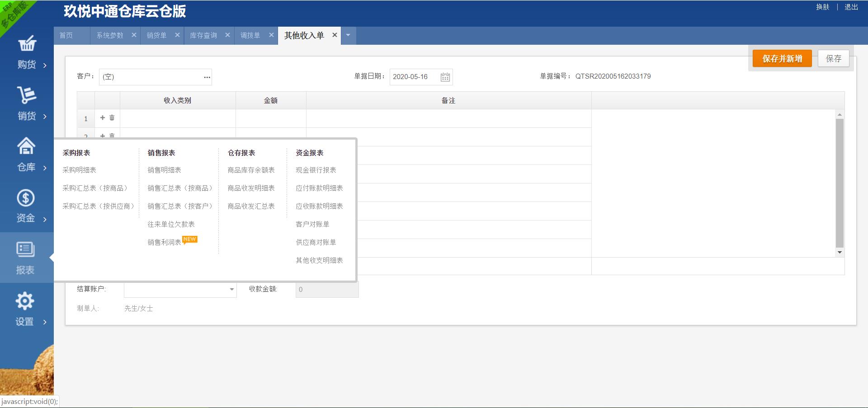Close the 调拨单 tab
Screen dimensions: 868x408
(271, 35)
